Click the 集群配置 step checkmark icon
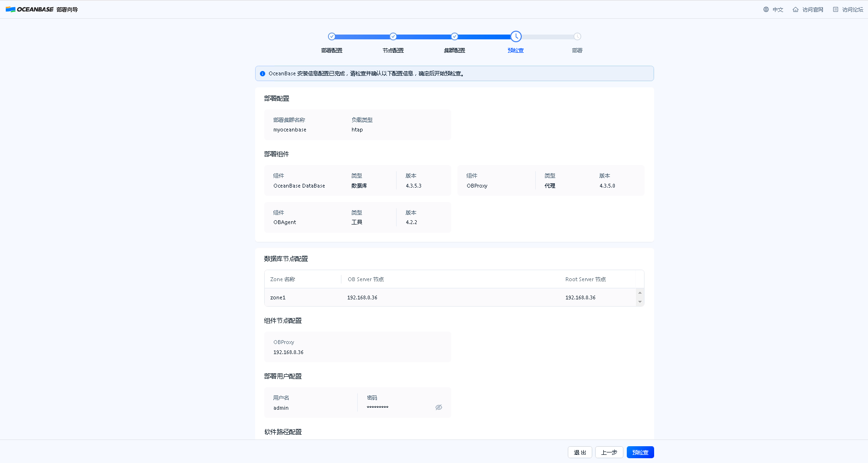The image size is (868, 463). 455,36
